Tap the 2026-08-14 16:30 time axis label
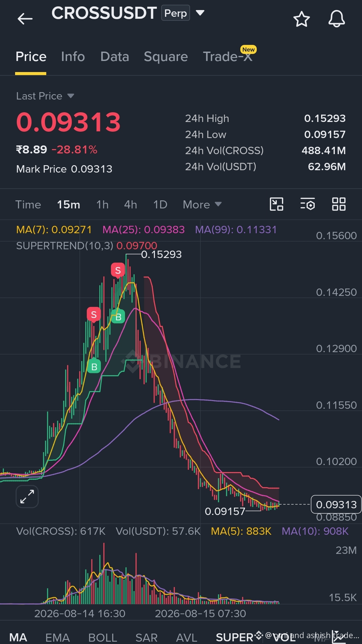 pos(80,614)
